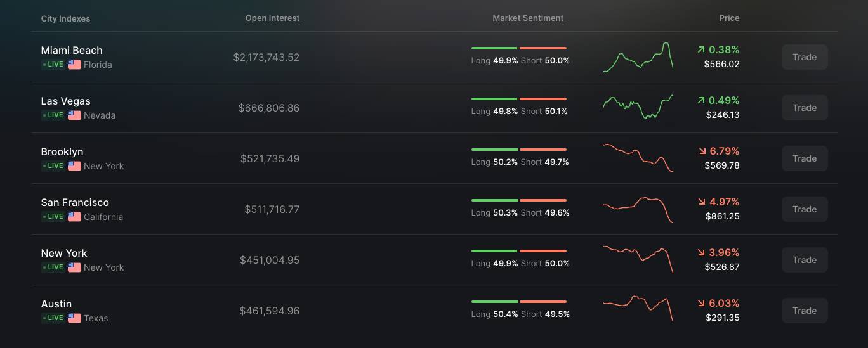Select the Las Vegas index name

66,101
